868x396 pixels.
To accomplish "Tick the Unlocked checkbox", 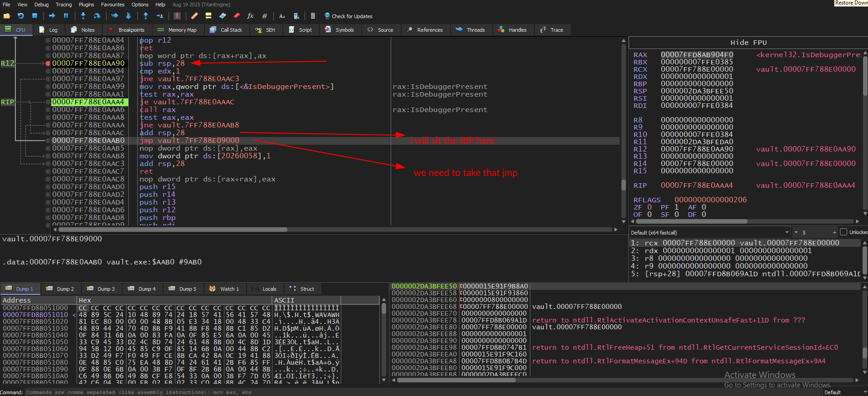I will pyautogui.click(x=844, y=232).
